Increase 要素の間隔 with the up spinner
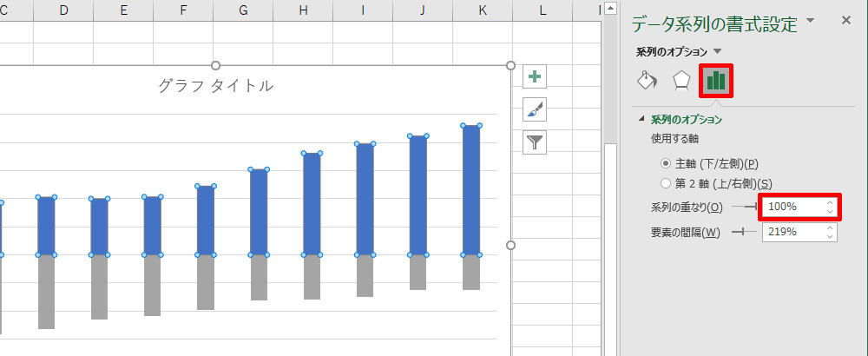The width and height of the screenshot is (868, 356). click(829, 227)
